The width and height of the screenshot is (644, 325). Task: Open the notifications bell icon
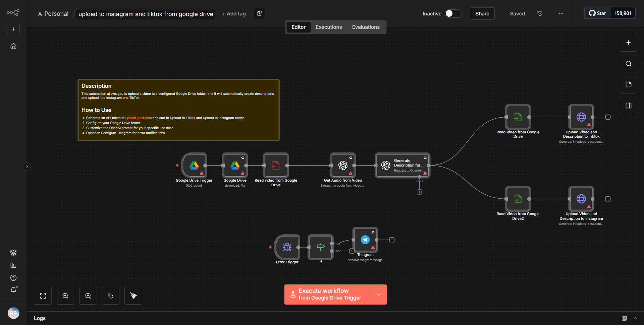(13, 290)
